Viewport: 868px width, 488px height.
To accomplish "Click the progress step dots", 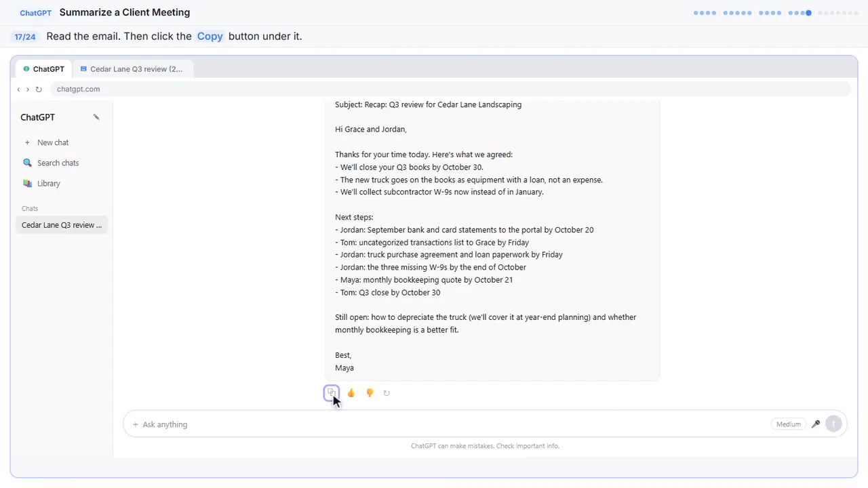I will pos(776,13).
